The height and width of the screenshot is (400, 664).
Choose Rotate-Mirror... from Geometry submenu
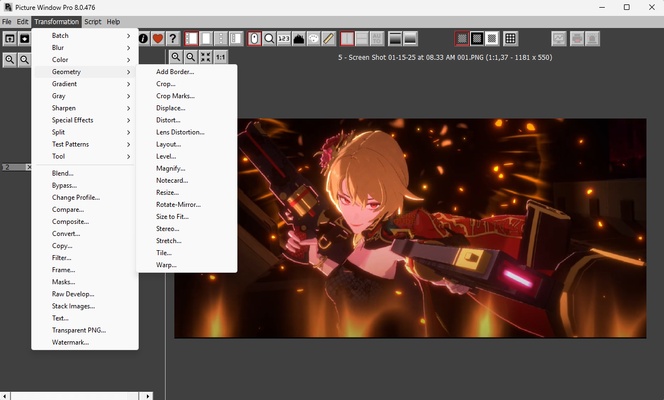186,204
